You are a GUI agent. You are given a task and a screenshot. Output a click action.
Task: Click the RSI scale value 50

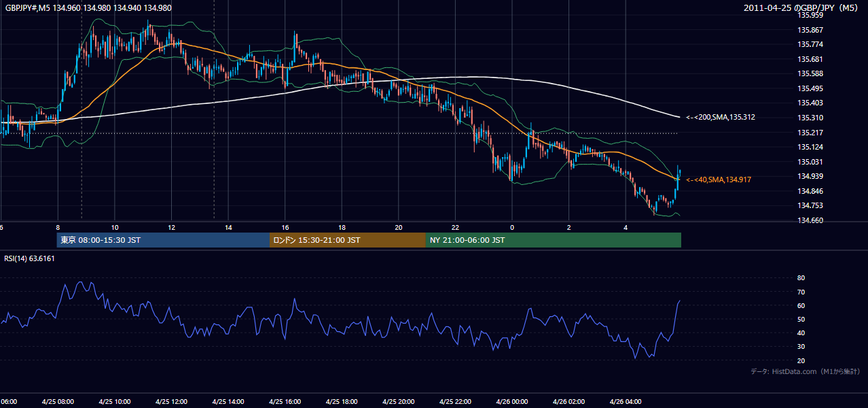pos(801,319)
